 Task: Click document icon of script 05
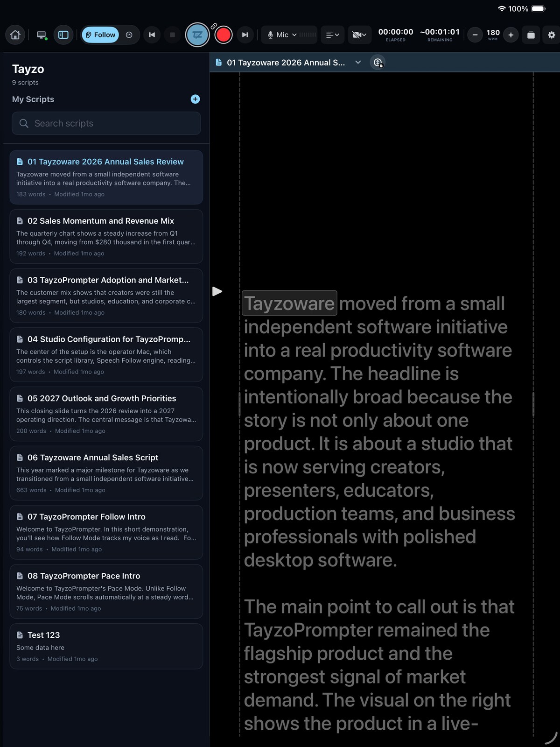coord(20,398)
